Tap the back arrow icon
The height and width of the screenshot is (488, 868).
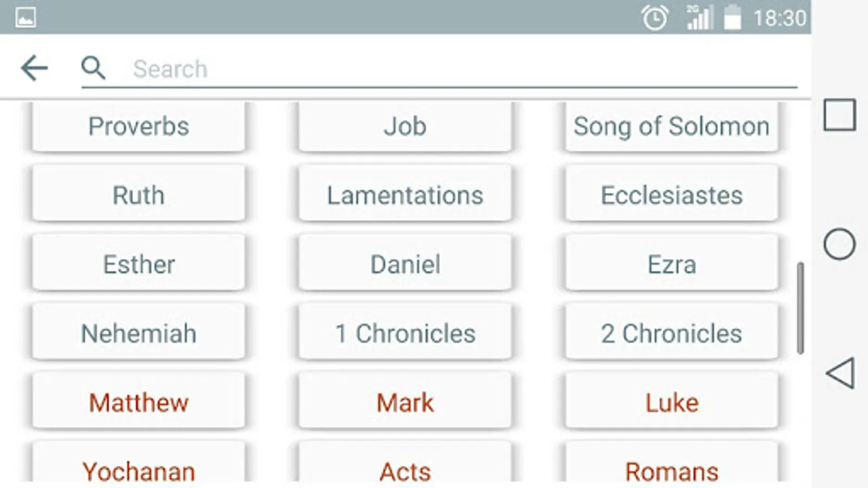[35, 68]
